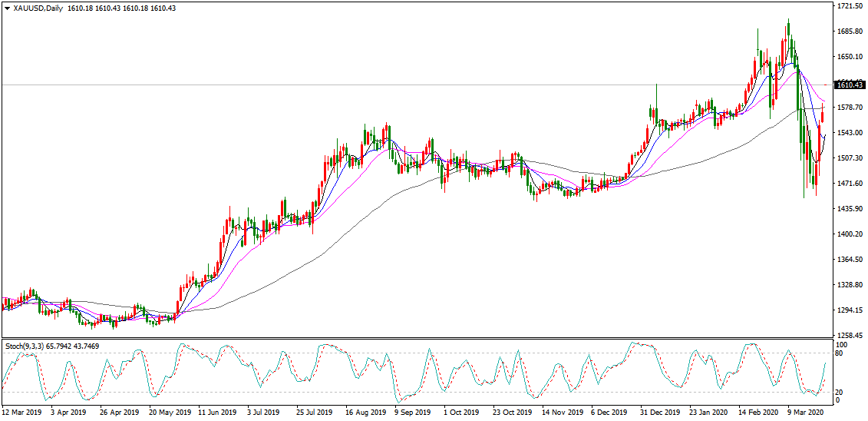Click the XAUUSD,Daily chart title
868x421 pixels.
[x=38, y=8]
